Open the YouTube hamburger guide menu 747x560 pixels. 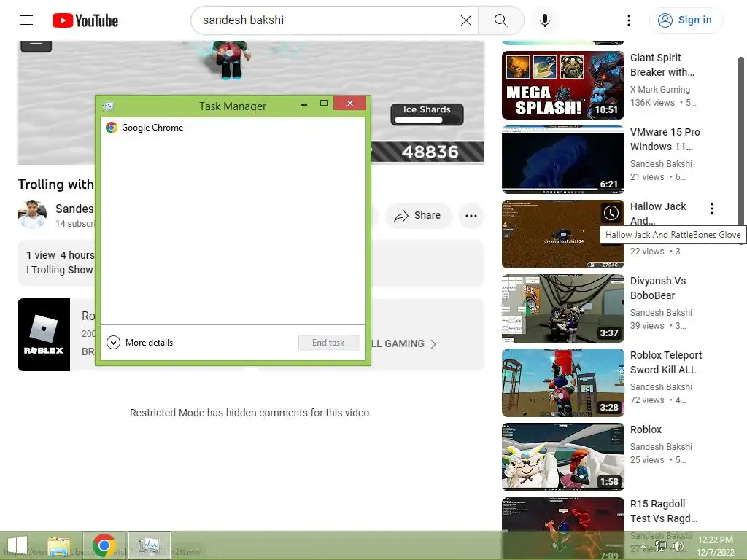coord(26,20)
